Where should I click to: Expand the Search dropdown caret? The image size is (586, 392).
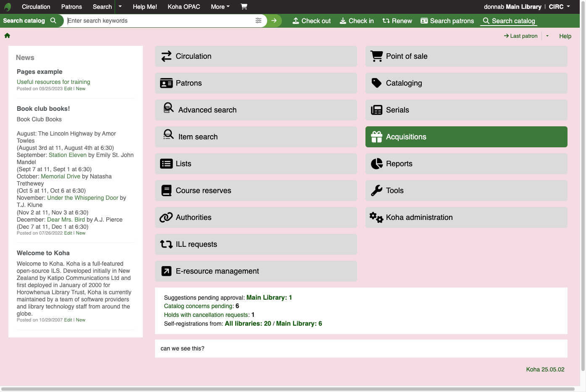coord(120,7)
